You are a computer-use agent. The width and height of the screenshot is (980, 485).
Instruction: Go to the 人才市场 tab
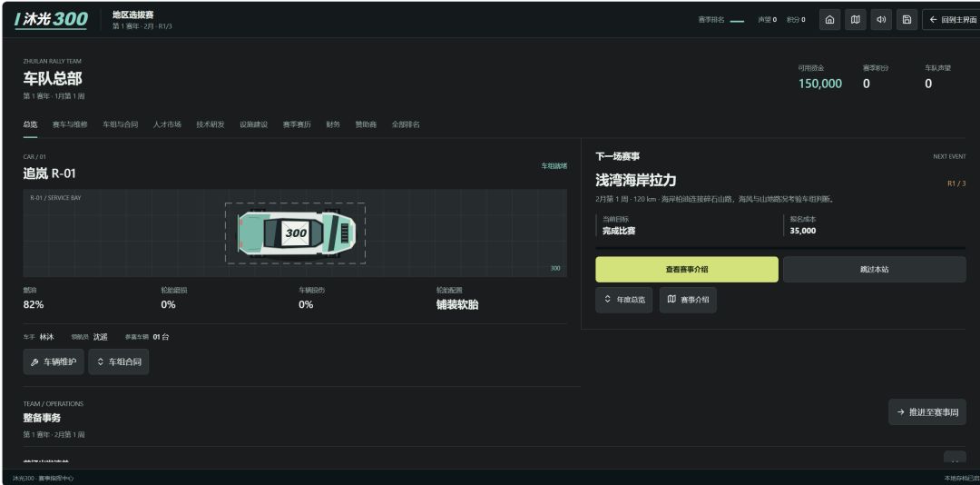(x=167, y=124)
